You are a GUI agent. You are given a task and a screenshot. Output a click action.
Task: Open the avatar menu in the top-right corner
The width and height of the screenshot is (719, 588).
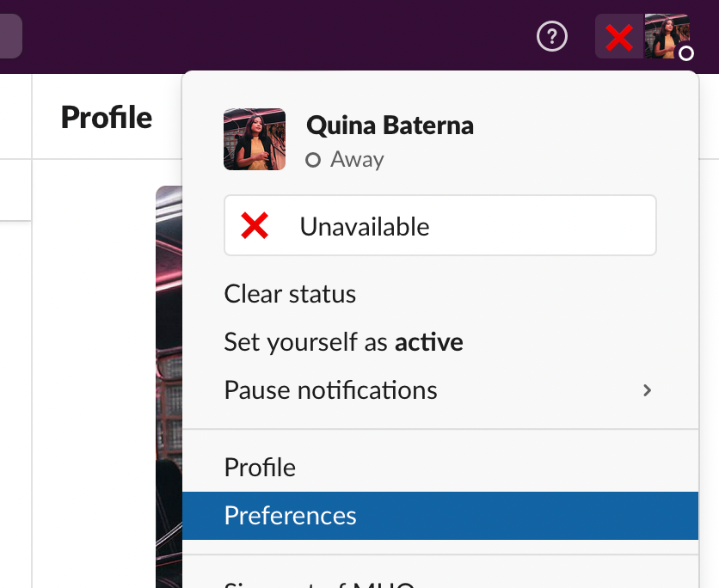(667, 37)
